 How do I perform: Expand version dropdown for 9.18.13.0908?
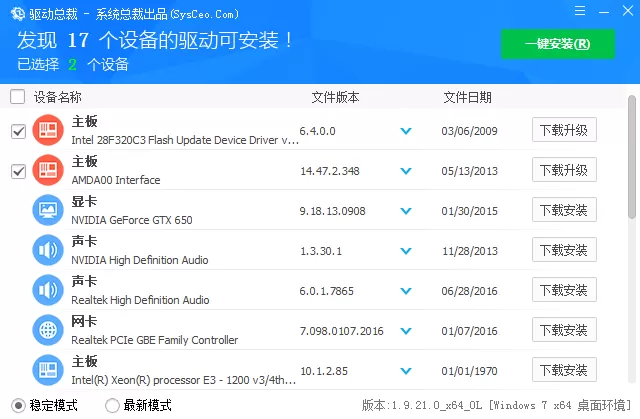(x=406, y=211)
